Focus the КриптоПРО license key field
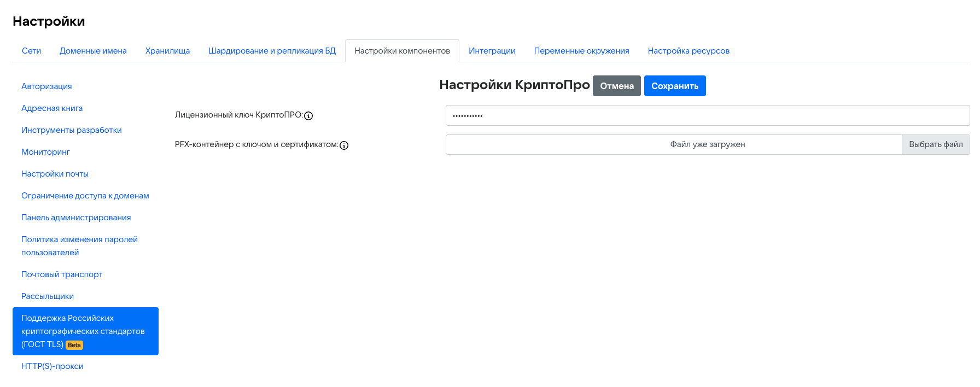 tap(708, 115)
